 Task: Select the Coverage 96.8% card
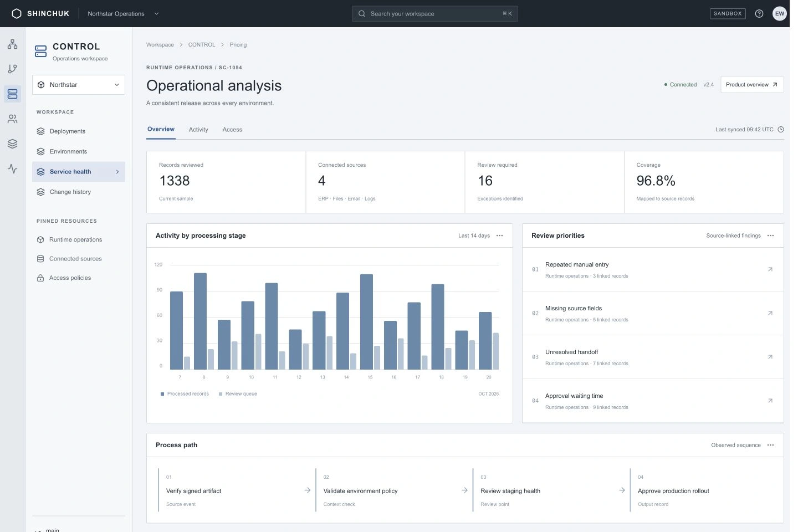click(704, 182)
